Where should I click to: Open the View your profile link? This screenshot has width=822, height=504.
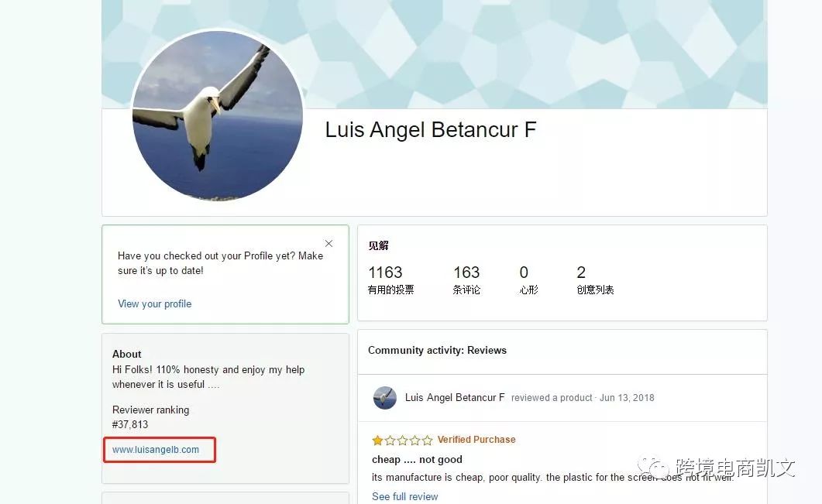pyautogui.click(x=155, y=303)
